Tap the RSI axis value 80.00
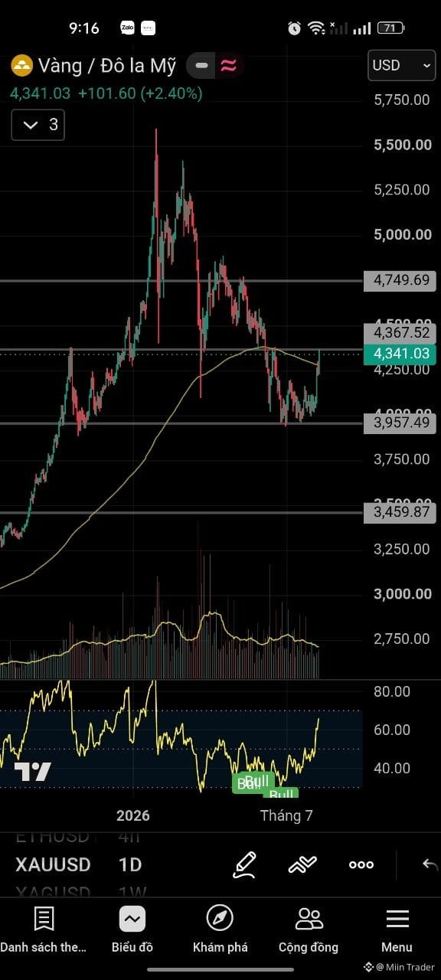This screenshot has height=980, width=441. pos(393,692)
